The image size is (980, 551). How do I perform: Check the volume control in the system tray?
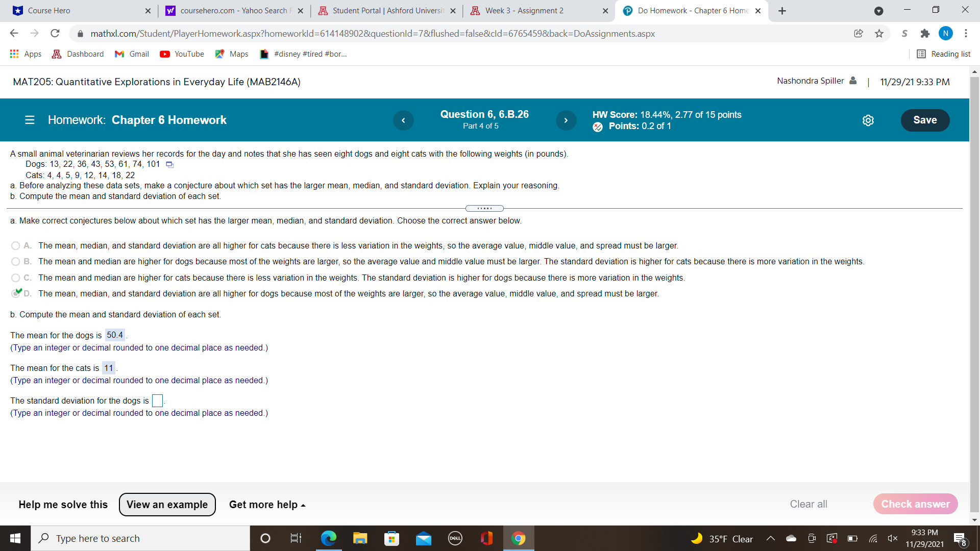tap(893, 538)
